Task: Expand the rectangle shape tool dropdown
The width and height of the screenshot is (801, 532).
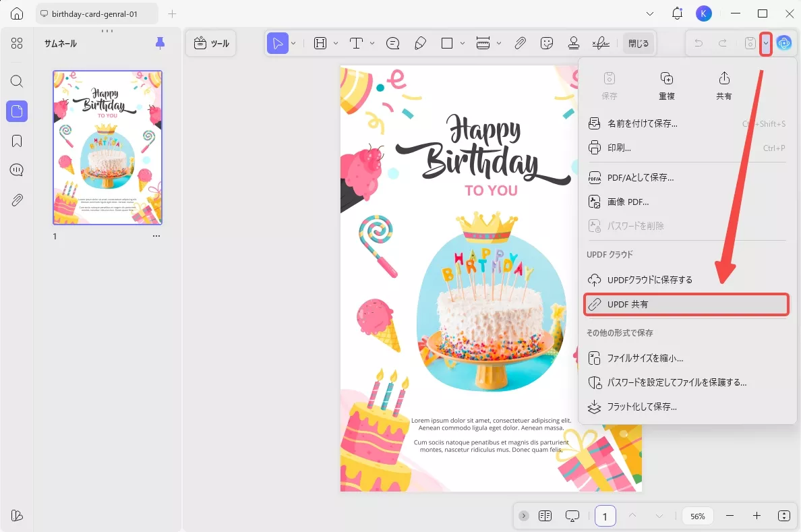Action: pos(463,43)
